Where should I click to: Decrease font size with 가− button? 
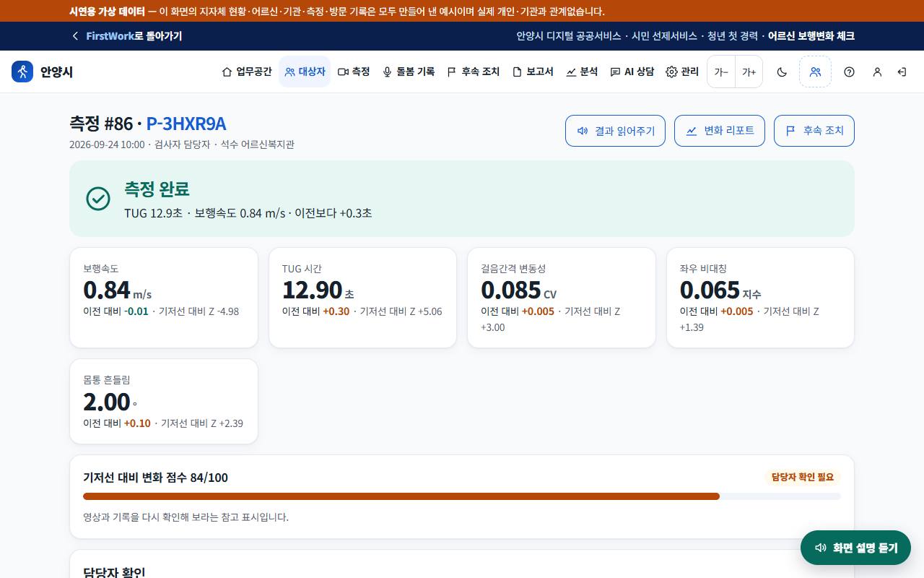[x=721, y=72]
